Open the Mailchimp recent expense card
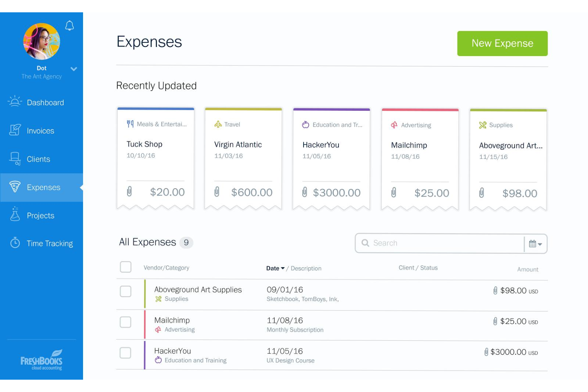Screen dimensions: 588x392 click(420, 159)
